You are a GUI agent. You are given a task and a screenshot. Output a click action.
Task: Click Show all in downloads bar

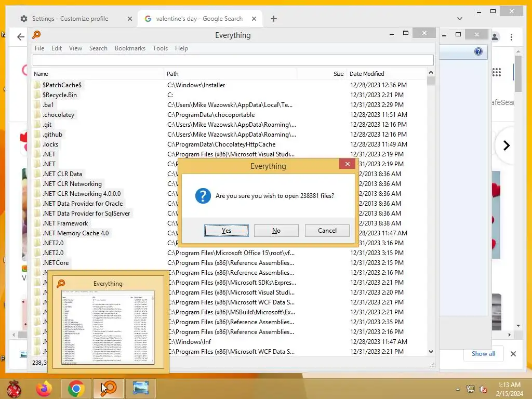click(484, 353)
